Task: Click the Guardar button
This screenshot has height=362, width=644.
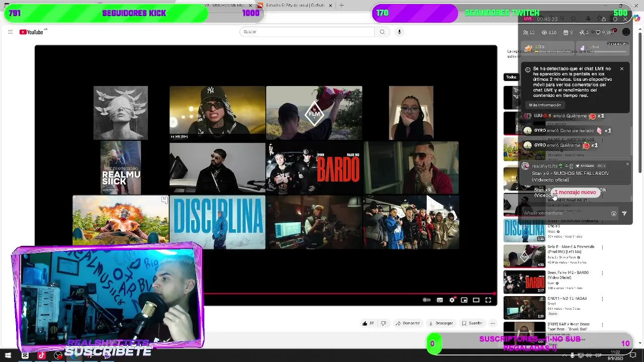Action: tap(472, 323)
